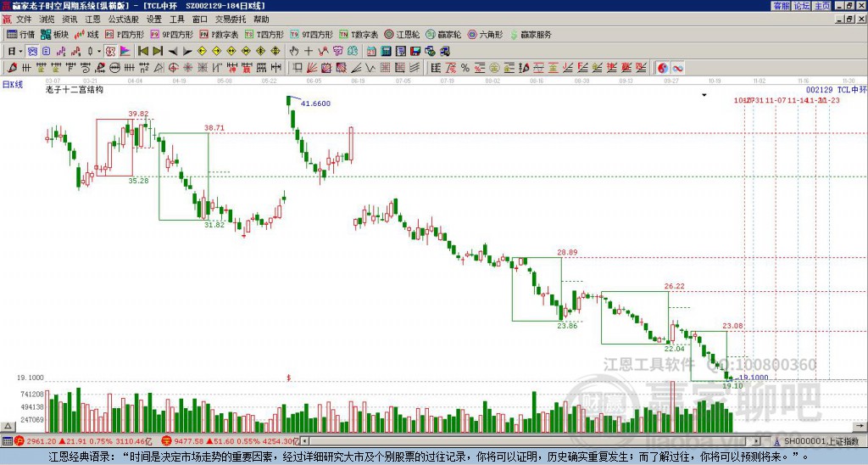The width and height of the screenshot is (868, 465).
Task: Select the crosshair plus cursor tool
Action: [x=309, y=51]
